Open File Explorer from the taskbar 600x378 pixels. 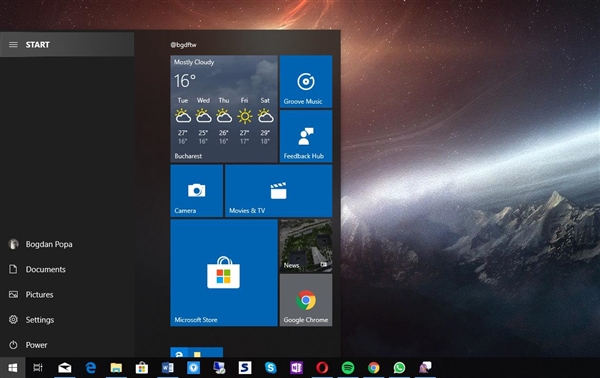coord(116,368)
